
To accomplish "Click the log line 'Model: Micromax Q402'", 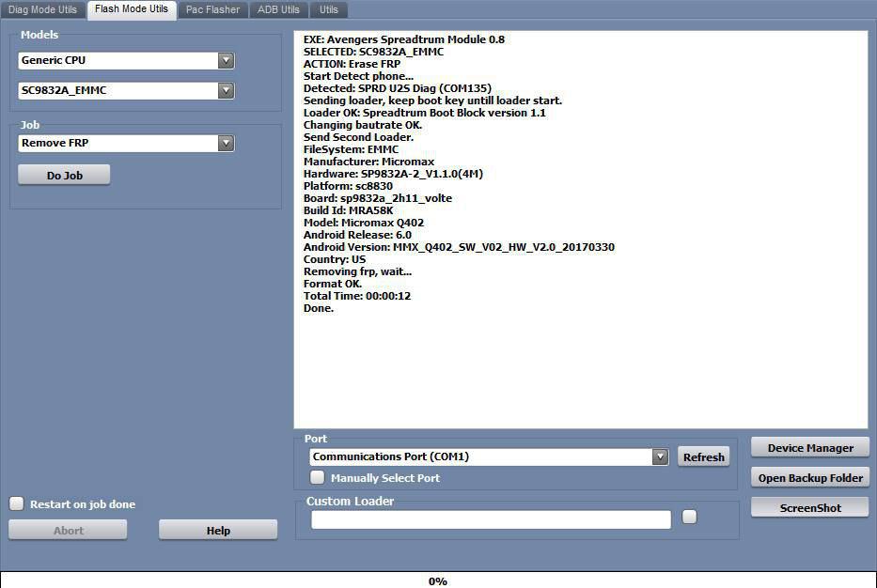I will point(364,223).
